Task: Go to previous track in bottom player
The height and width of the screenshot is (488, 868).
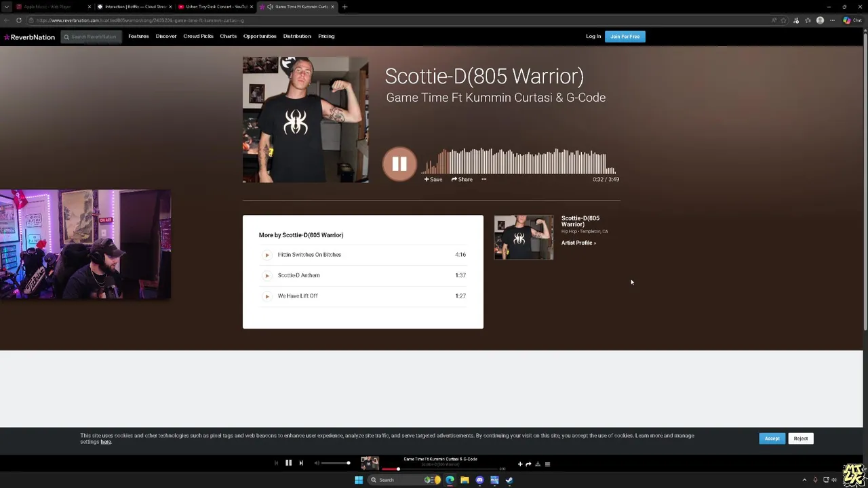Action: 276,463
